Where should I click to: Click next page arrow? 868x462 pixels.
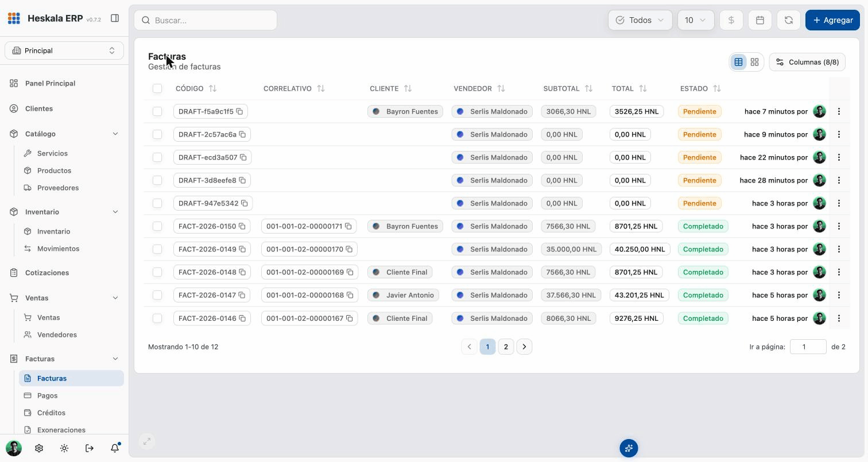524,347
